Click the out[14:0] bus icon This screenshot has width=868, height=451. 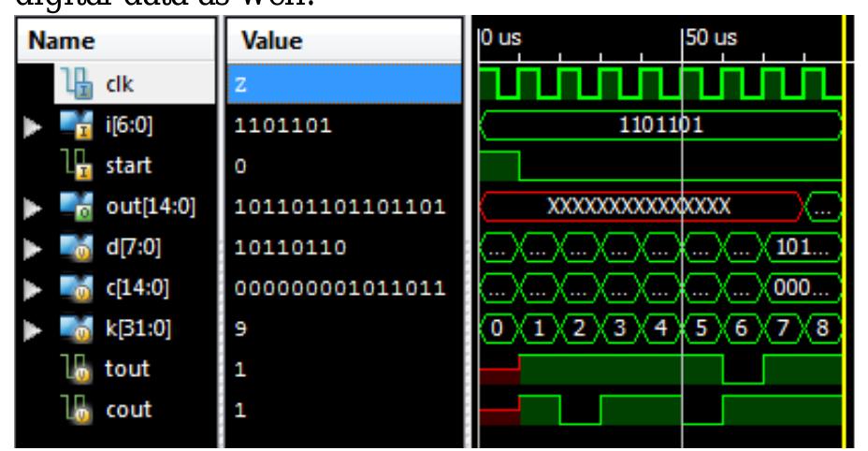(x=77, y=207)
